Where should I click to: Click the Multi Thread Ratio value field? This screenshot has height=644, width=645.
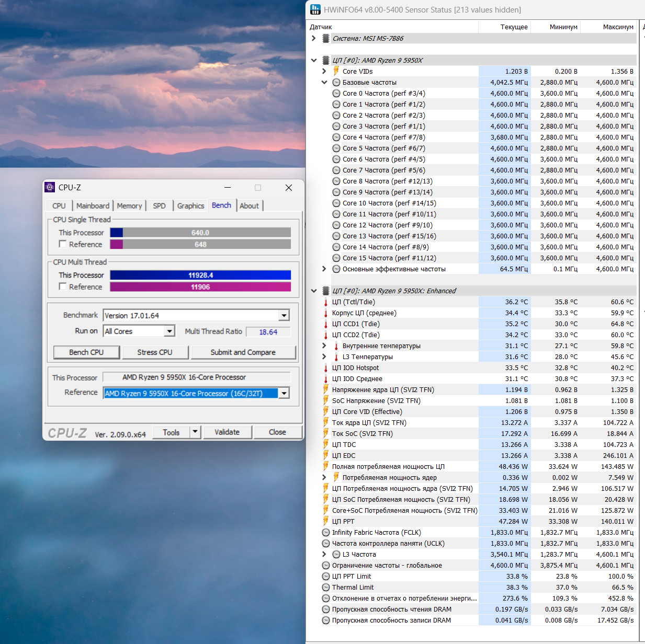pos(268,331)
